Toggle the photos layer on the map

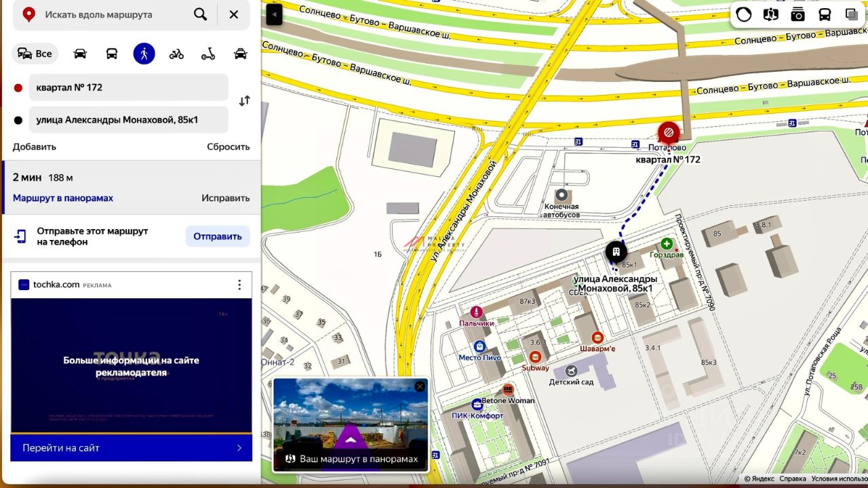coord(797,14)
